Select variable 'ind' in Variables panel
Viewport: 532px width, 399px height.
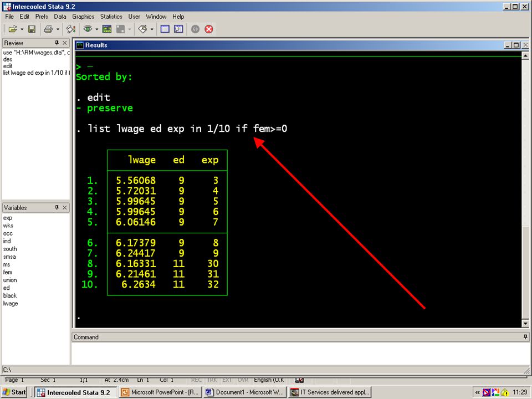[7, 241]
